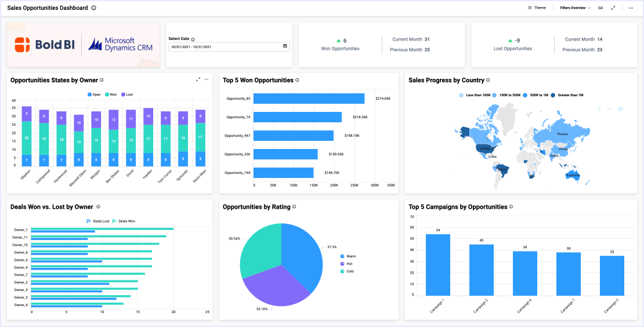Viewport: 644px width, 327px height.
Task: Zoom in on the country map
Action: tap(599, 109)
